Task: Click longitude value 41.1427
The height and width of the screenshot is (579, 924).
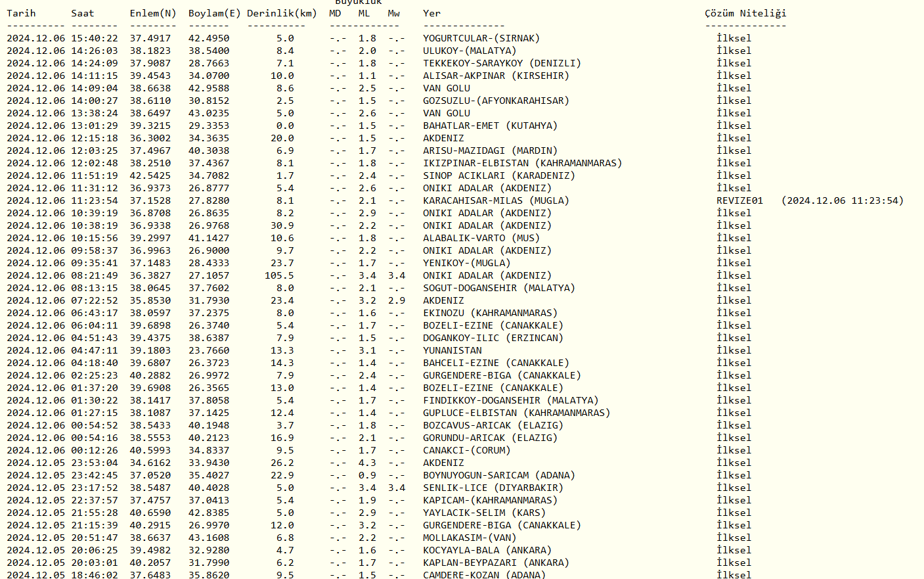Action: pyautogui.click(x=209, y=238)
